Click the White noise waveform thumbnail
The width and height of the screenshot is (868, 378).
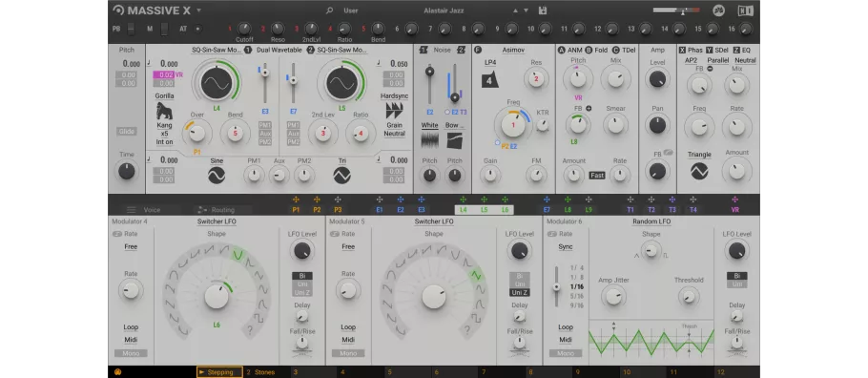(x=429, y=139)
